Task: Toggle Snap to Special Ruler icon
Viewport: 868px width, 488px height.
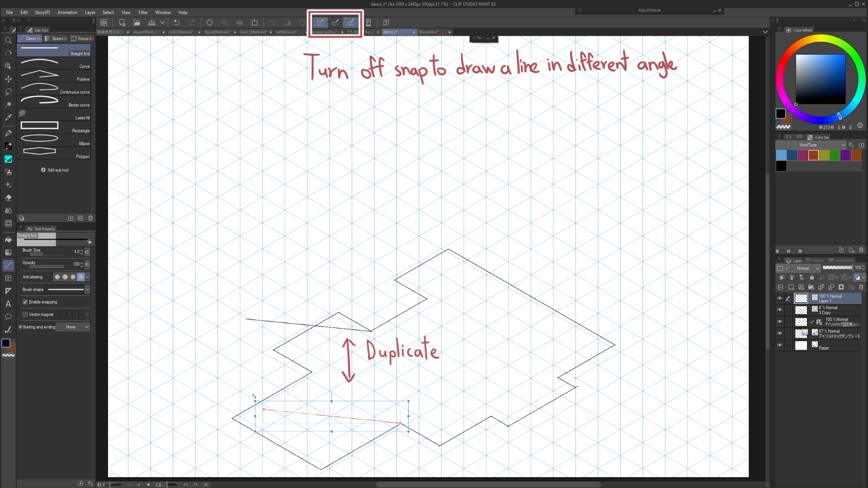Action: (335, 22)
